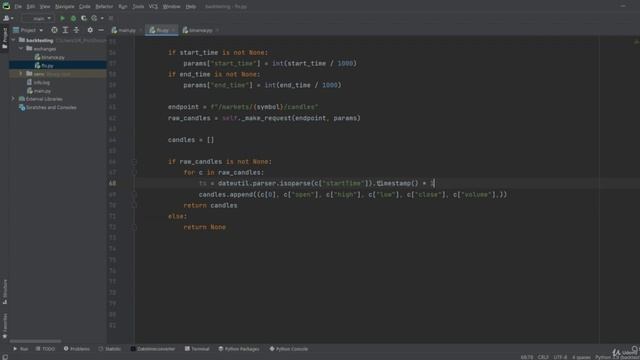Open the Refactor menu
640x360 pixels.
104,7
